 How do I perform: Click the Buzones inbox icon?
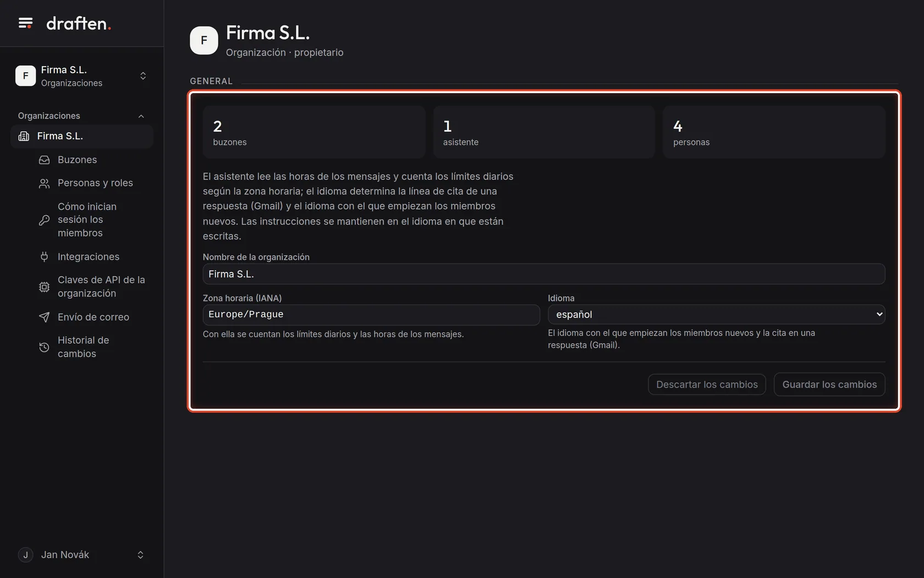click(45, 160)
